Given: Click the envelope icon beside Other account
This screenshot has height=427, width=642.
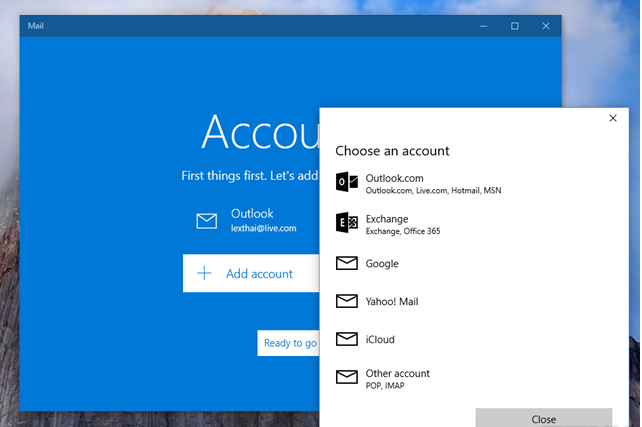Looking at the screenshot, I should click(x=347, y=377).
